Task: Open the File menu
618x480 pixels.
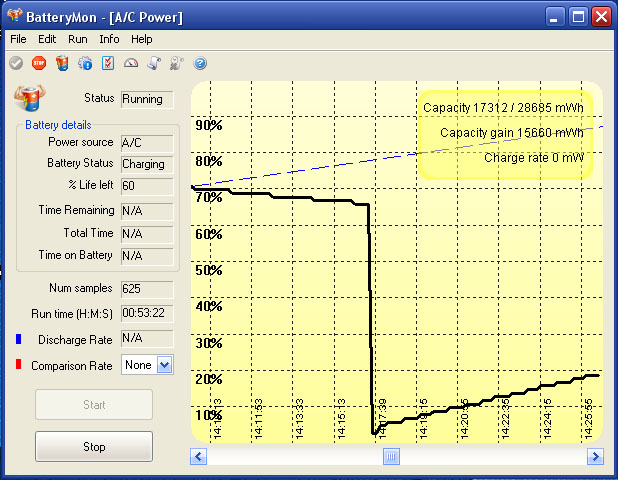Action: (18, 39)
